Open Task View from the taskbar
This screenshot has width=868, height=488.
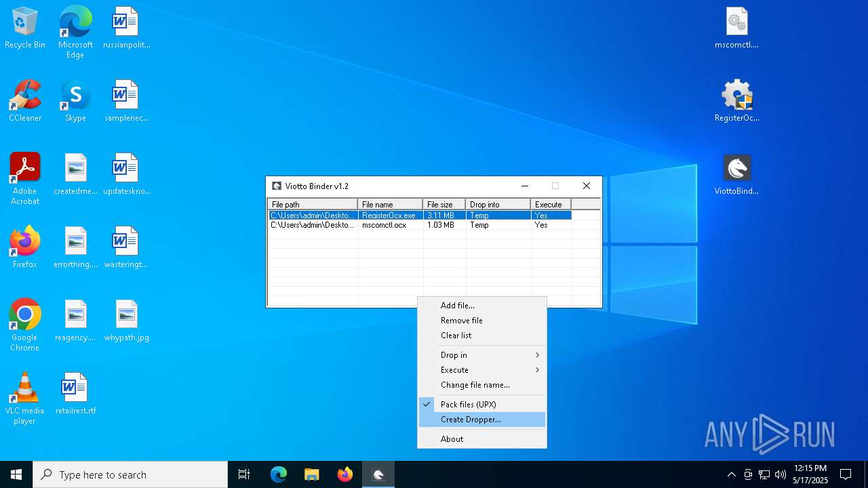[244, 474]
